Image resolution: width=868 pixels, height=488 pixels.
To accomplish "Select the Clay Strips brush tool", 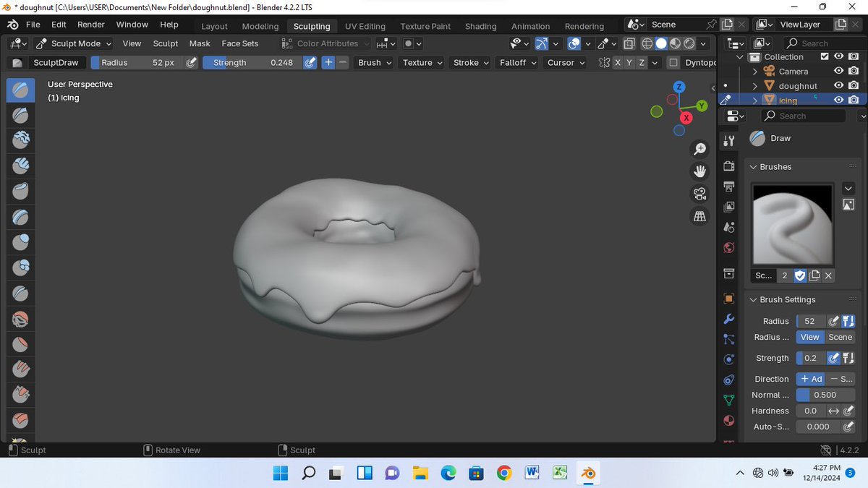I will pos(20,166).
